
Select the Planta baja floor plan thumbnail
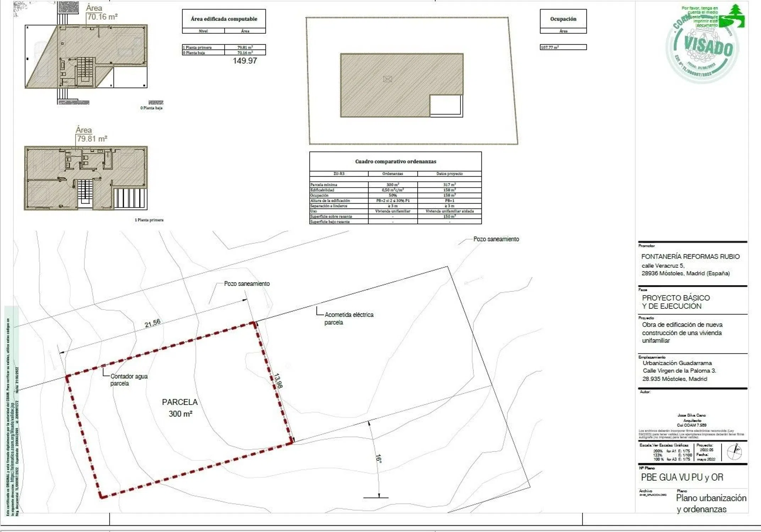point(86,56)
